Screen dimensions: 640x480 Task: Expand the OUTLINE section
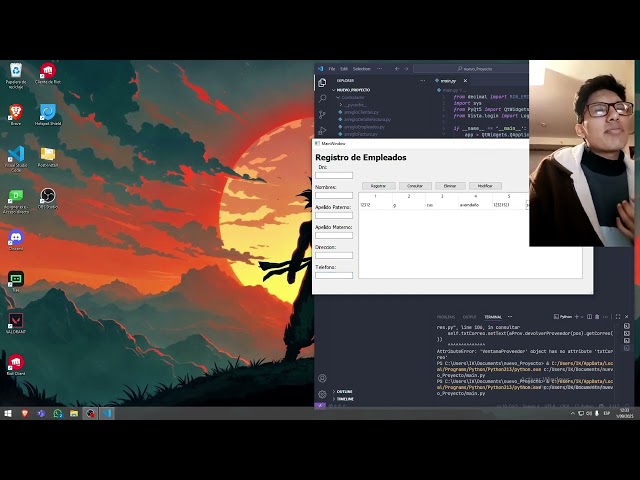(343, 391)
